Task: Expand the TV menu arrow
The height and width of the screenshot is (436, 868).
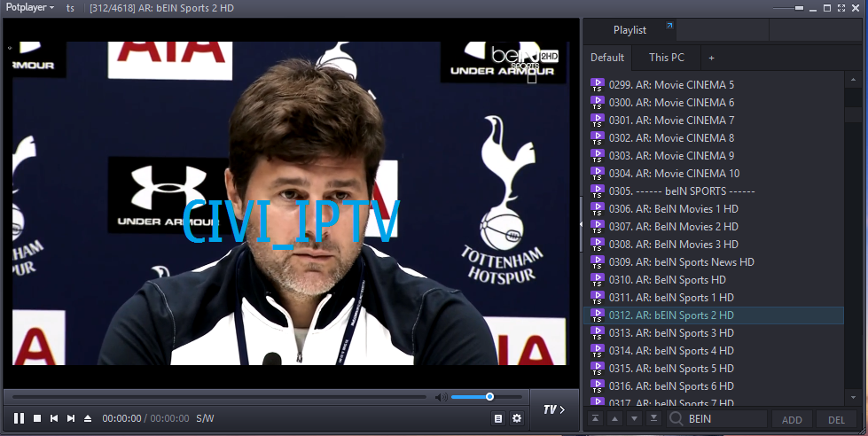Action: [554, 409]
